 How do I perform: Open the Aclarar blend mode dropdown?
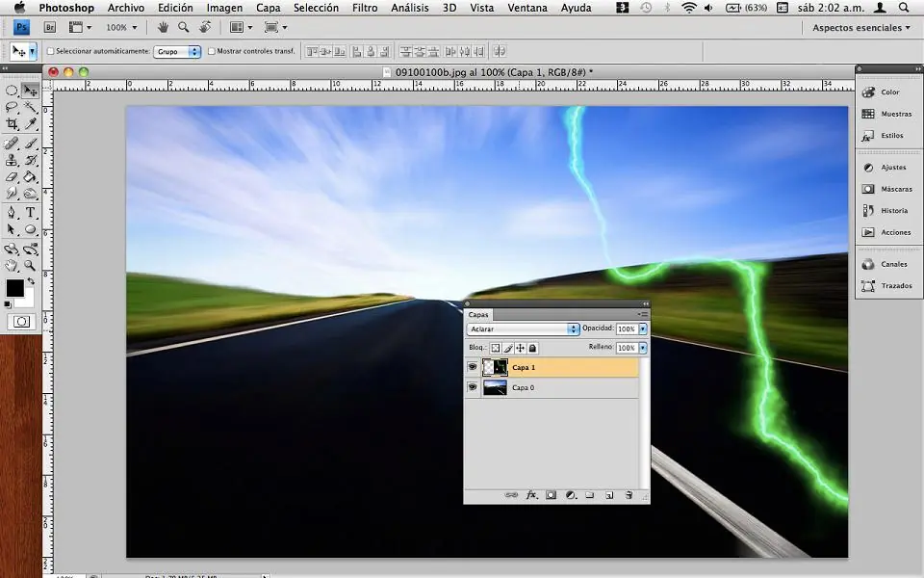pos(524,328)
